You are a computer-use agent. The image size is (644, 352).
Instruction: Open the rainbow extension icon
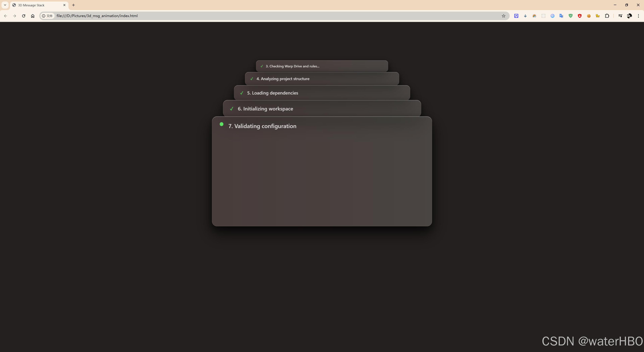[x=534, y=16]
